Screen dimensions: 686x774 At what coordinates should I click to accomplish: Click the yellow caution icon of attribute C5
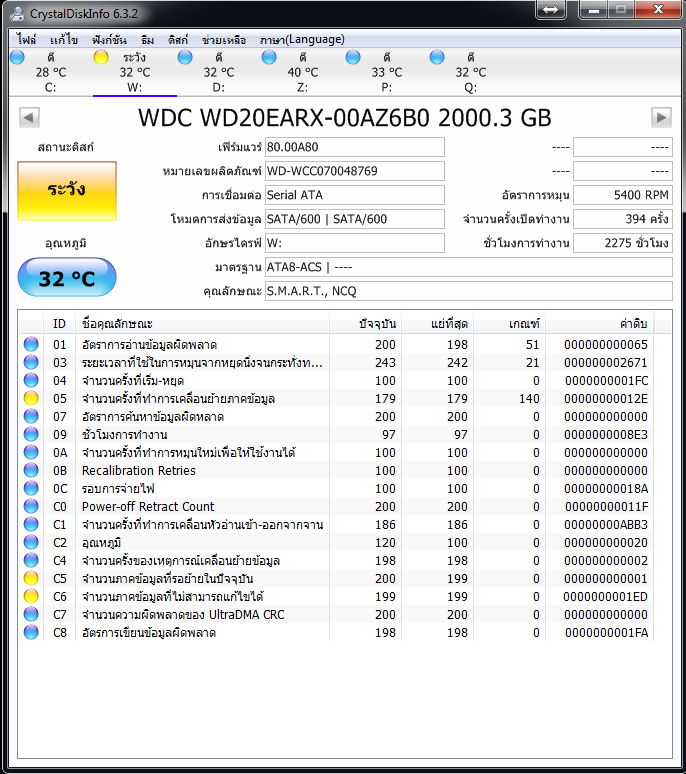(x=31, y=578)
